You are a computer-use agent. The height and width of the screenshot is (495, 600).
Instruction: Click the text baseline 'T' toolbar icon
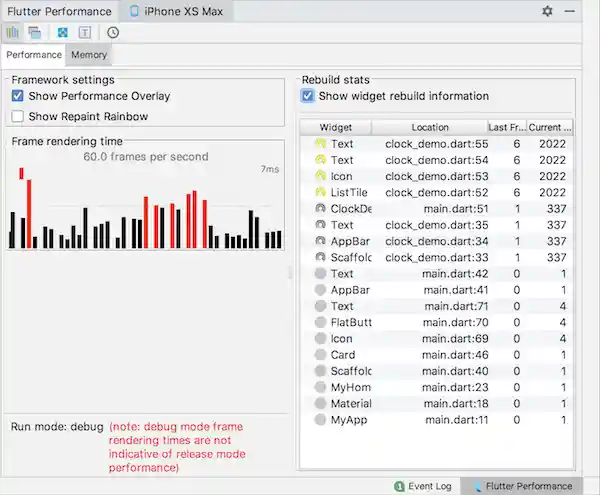coord(85,33)
